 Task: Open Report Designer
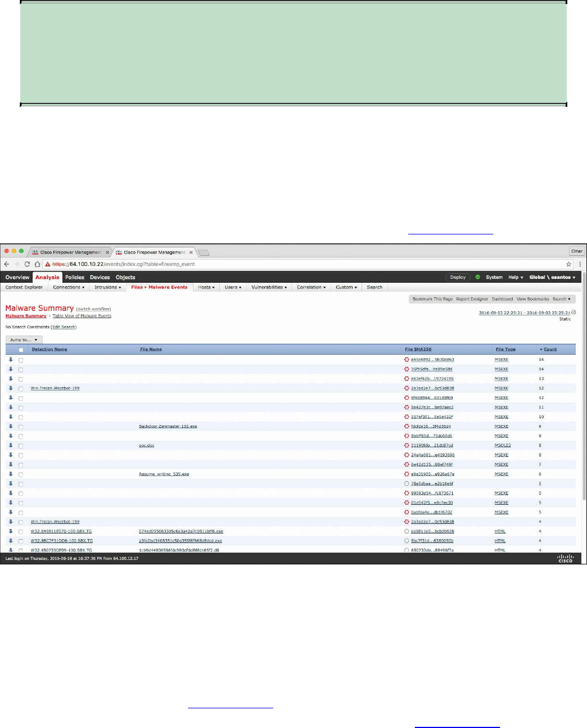coord(472,299)
